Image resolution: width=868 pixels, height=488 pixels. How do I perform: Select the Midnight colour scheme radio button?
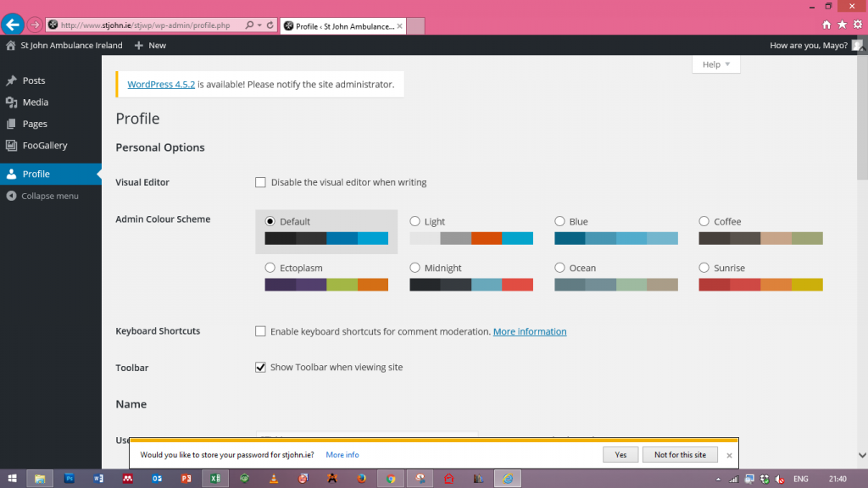point(415,268)
